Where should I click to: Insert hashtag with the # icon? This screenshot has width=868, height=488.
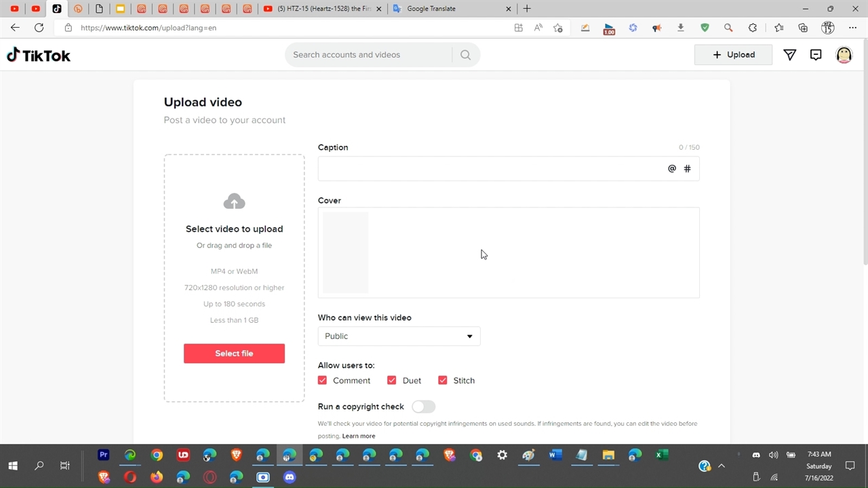687,169
